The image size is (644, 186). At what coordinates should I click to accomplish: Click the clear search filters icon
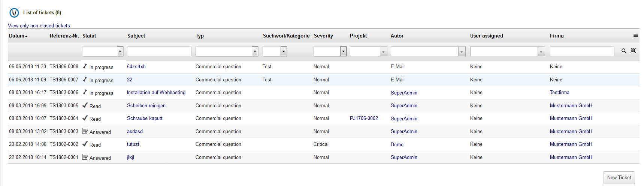point(633,51)
